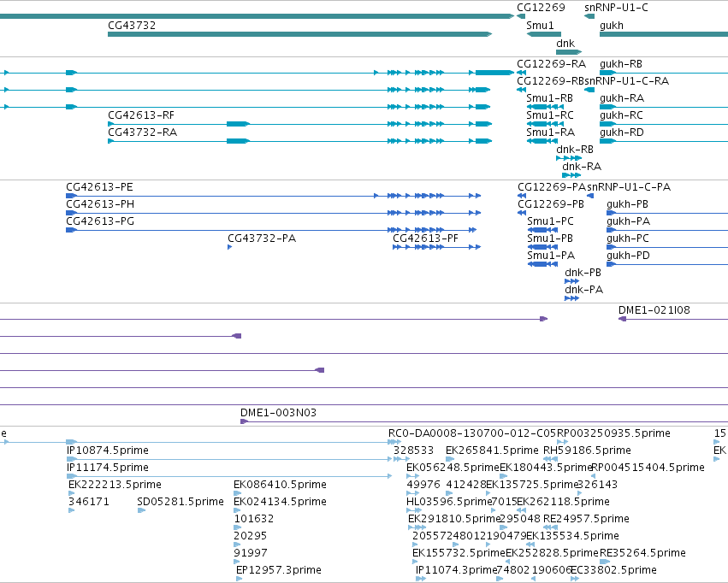This screenshot has height=583, width=728.
Task: Select transcript CG12269-RB
Action: pos(521,90)
